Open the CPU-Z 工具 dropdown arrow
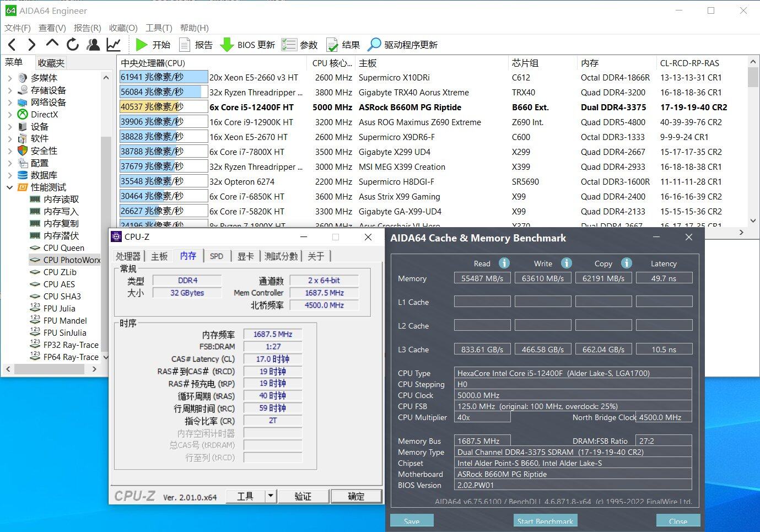The width and height of the screenshot is (760, 532). [x=271, y=496]
